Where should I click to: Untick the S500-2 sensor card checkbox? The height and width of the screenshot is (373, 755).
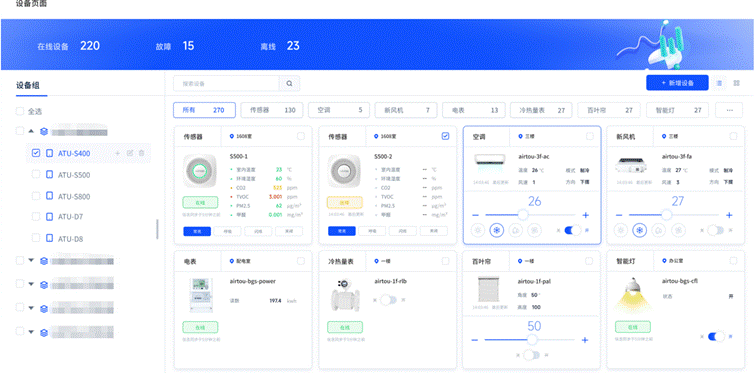point(445,136)
